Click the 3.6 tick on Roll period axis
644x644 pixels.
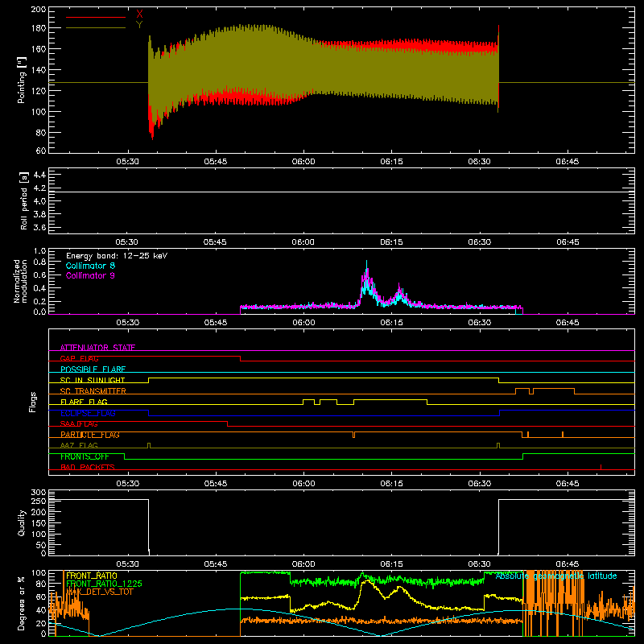(x=39, y=227)
